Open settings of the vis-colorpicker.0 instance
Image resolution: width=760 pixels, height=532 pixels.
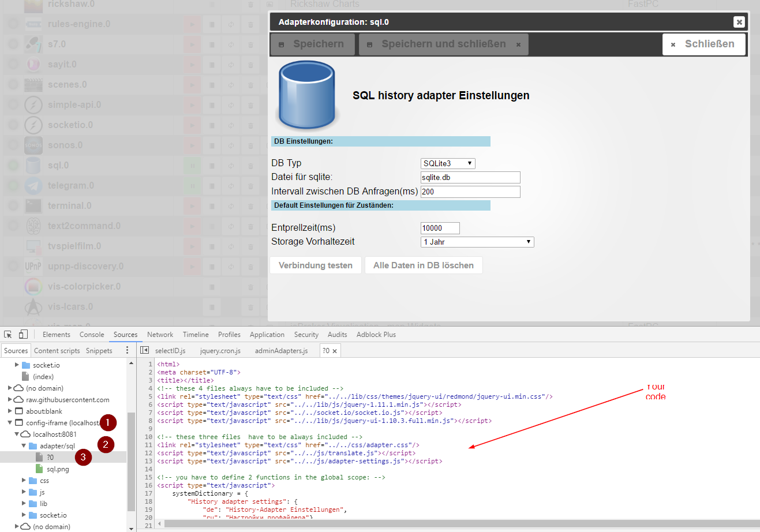(212, 287)
